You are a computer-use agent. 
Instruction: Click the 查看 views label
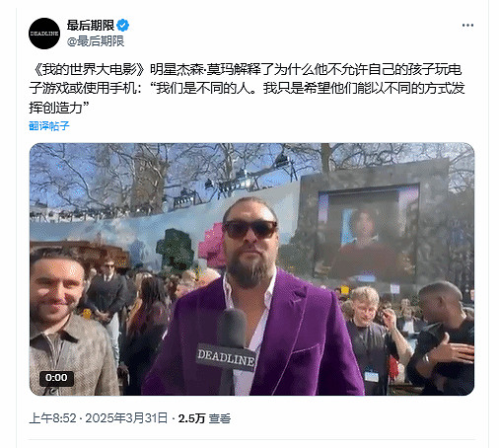(x=219, y=418)
